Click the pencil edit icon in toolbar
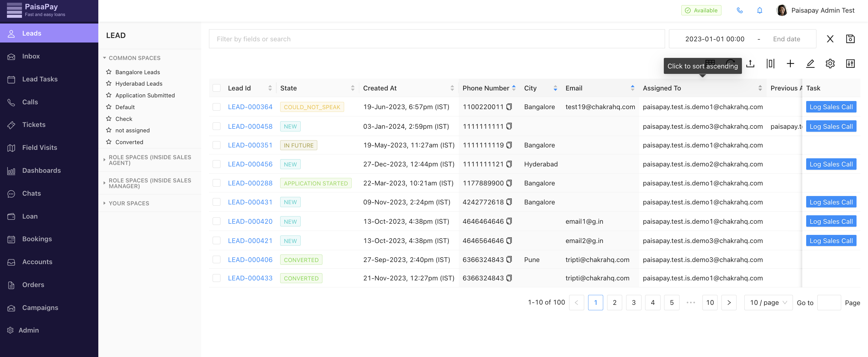 tap(810, 64)
